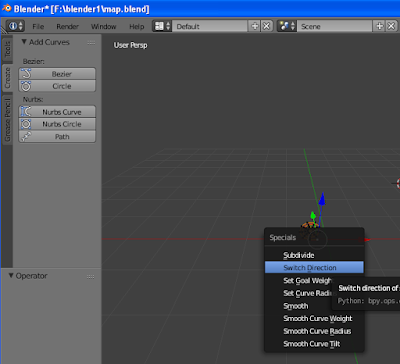Open the editor type selector in the info header
The height and width of the screenshot is (364, 400).
[x=15, y=26]
